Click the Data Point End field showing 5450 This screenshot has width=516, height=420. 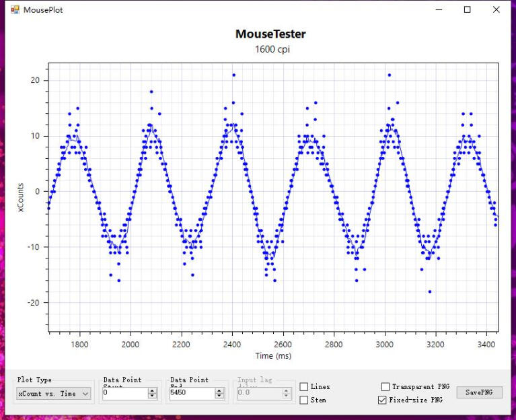(x=191, y=393)
